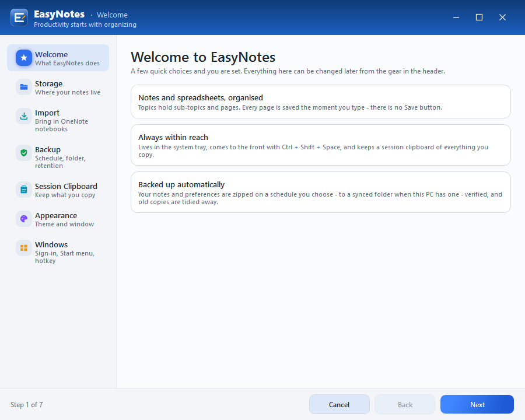
Task: Minimize the EasyNotes window
Action: (456, 17)
